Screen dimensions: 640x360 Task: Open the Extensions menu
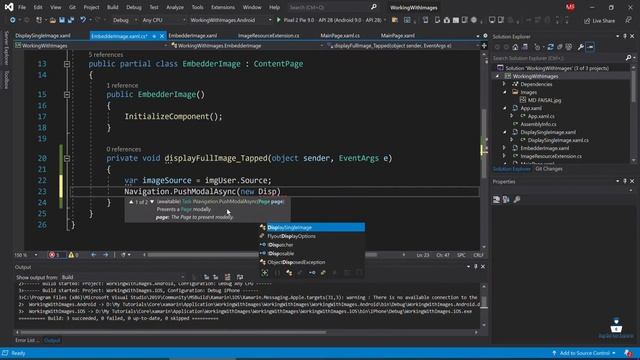[x=223, y=7]
